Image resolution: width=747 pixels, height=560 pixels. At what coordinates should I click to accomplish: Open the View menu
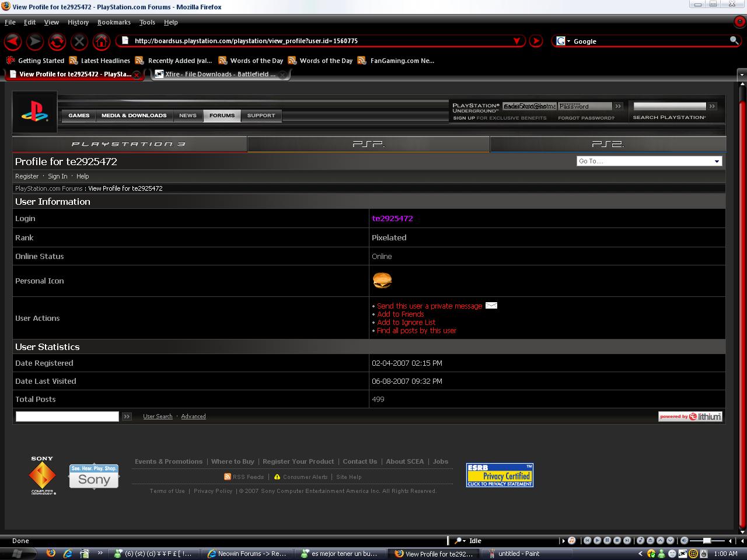[51, 22]
